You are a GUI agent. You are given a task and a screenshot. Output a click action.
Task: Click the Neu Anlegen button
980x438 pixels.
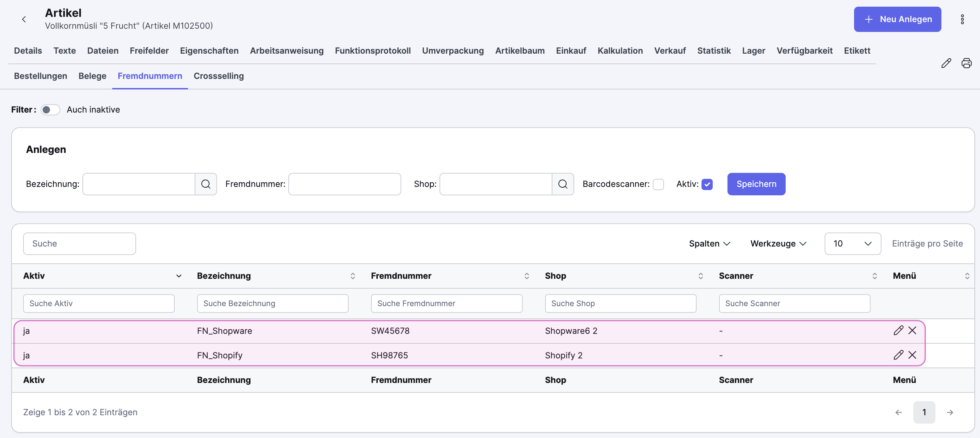[897, 19]
